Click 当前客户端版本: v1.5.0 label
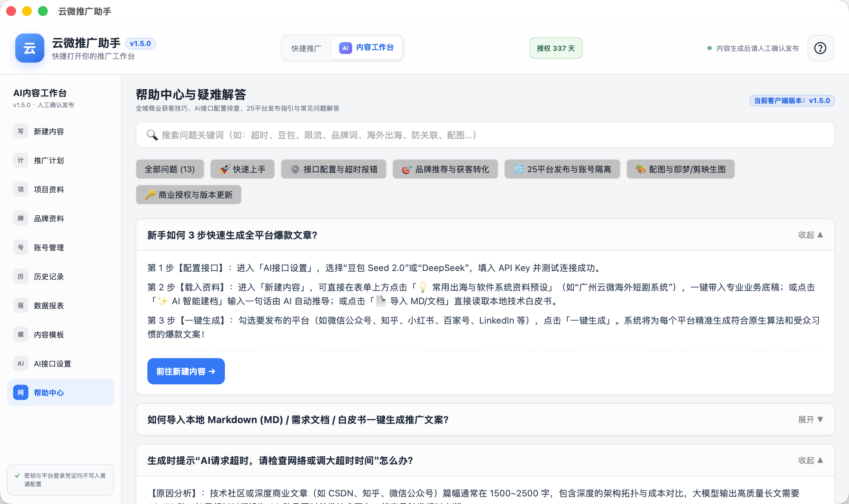 (x=792, y=101)
